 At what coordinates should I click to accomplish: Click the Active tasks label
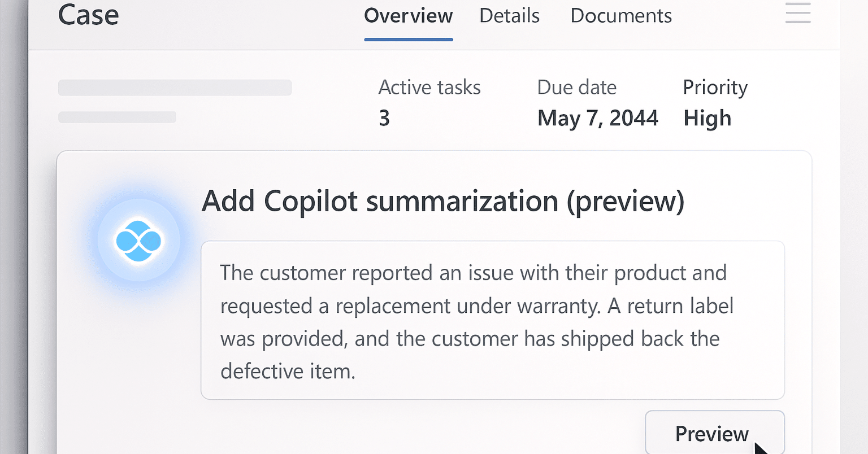[x=429, y=87]
